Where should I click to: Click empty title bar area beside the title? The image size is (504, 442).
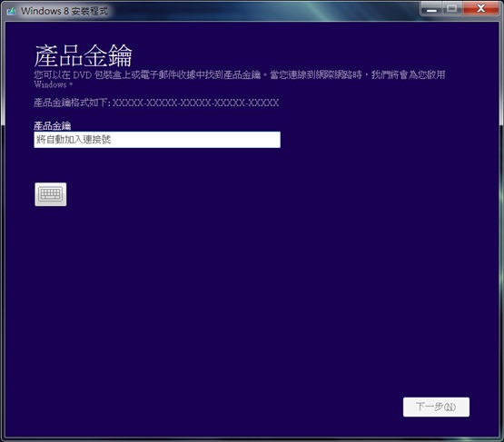(x=257, y=11)
